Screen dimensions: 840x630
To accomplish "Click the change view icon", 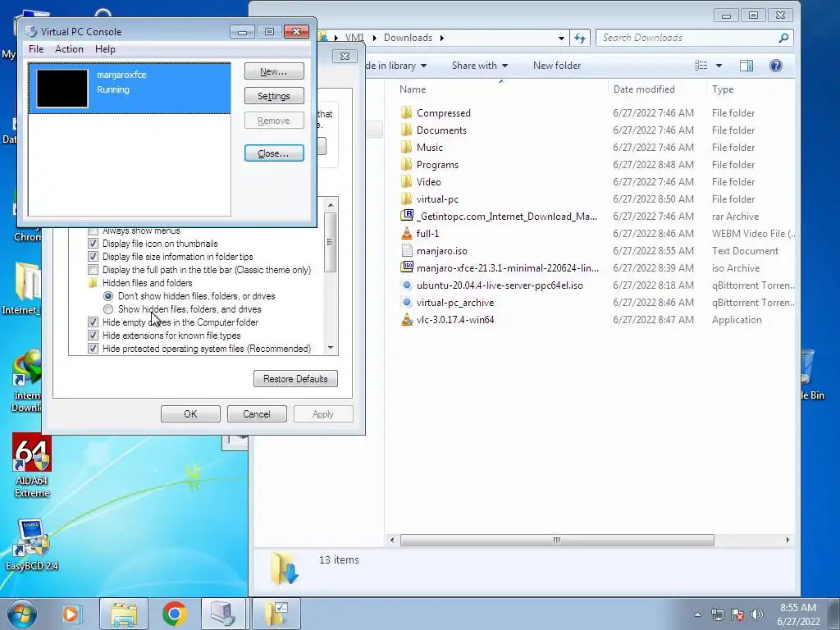I will pyautogui.click(x=701, y=66).
